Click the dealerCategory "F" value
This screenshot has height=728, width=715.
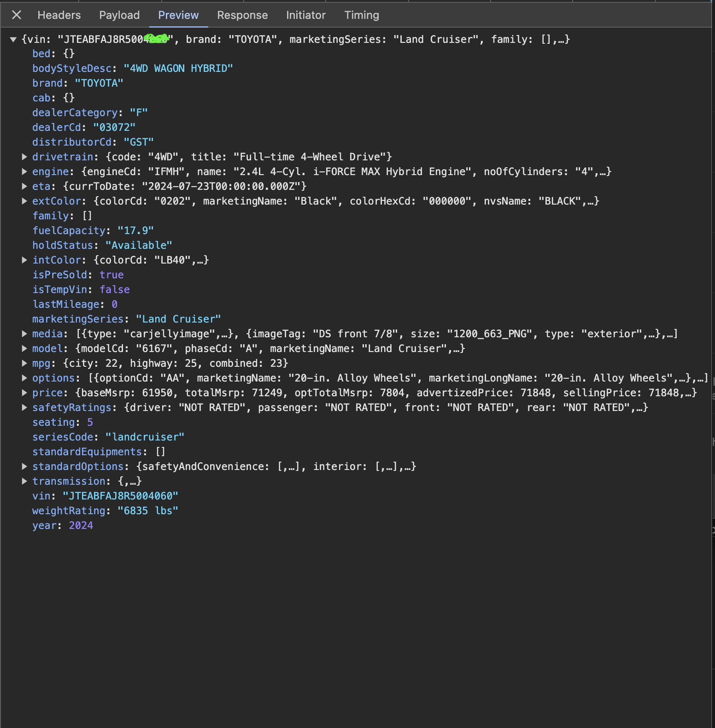click(x=139, y=112)
